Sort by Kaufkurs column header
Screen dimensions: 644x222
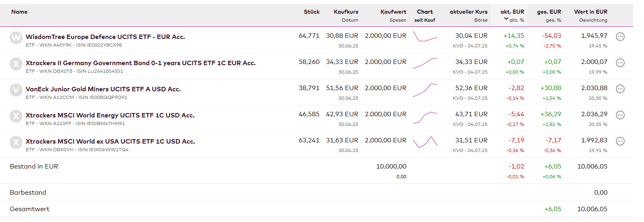(346, 12)
